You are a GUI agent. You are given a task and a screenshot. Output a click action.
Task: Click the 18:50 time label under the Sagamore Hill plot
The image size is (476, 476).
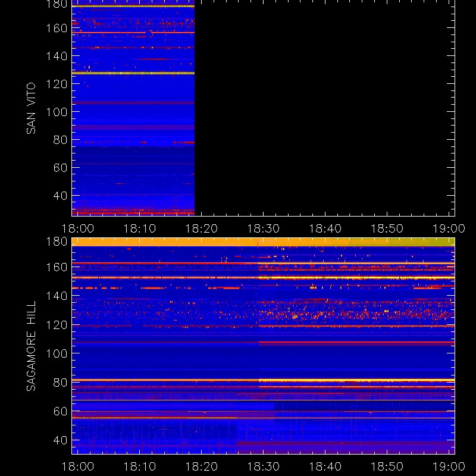(x=387, y=466)
